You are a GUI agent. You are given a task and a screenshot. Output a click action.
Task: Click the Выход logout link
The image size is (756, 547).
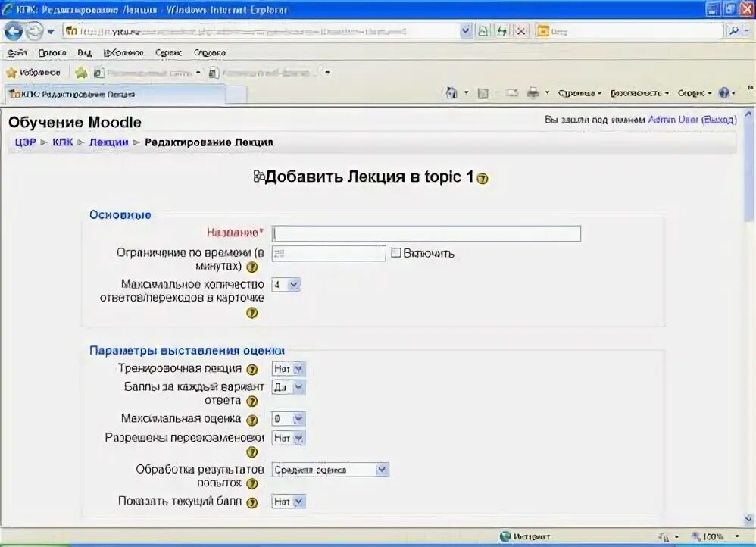coord(718,120)
